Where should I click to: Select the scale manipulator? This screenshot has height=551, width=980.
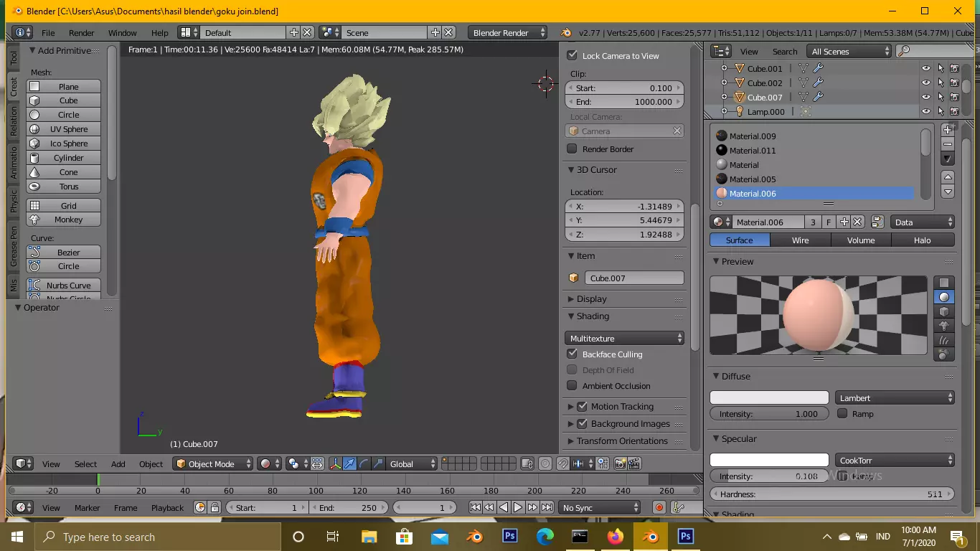point(378,463)
